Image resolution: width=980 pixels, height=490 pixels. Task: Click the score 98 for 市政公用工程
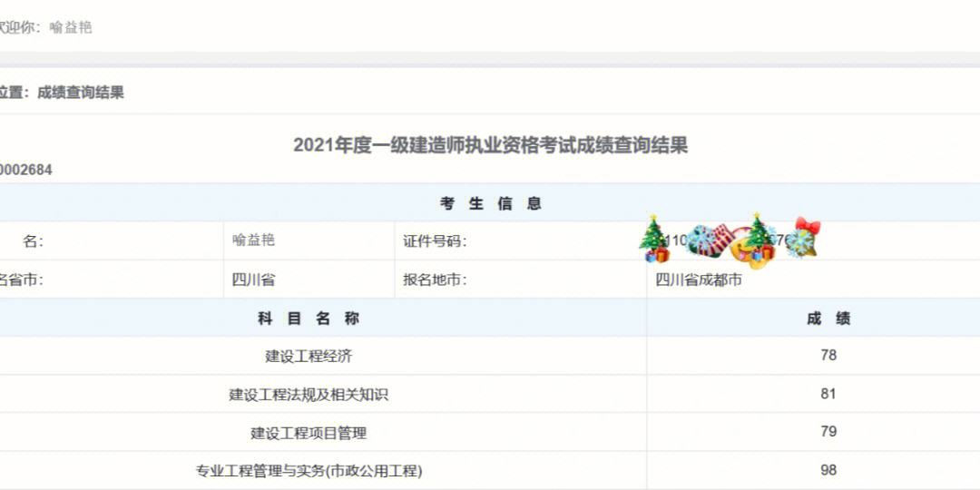(x=828, y=470)
